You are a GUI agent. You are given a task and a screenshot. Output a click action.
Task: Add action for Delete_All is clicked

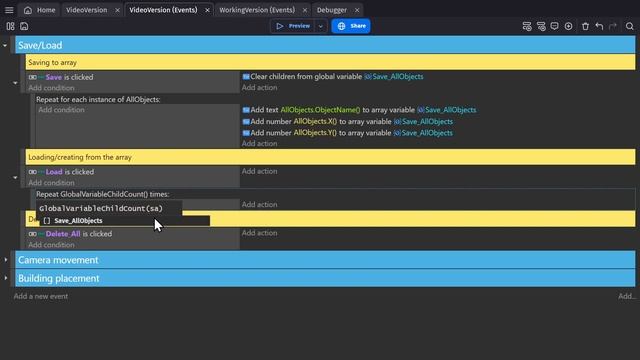(259, 233)
